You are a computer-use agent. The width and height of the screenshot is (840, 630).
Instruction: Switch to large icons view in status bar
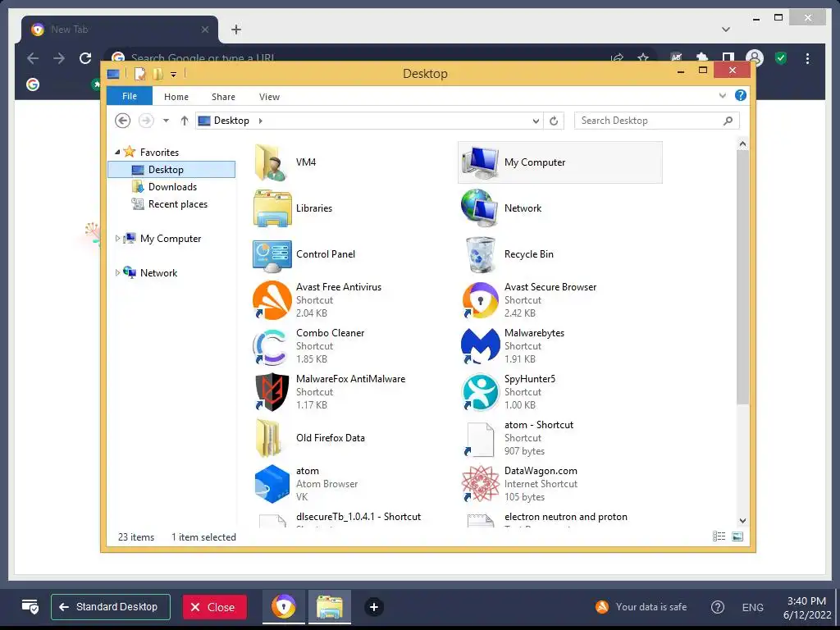click(x=737, y=536)
